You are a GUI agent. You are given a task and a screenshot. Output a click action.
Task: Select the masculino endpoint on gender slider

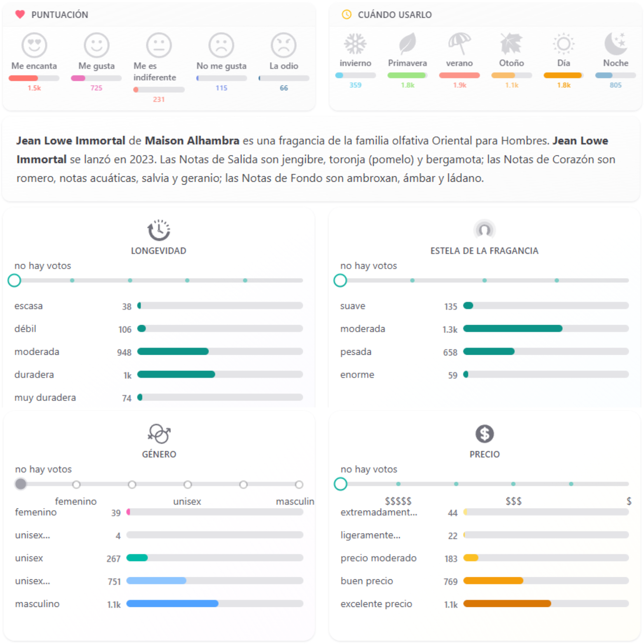point(299,485)
